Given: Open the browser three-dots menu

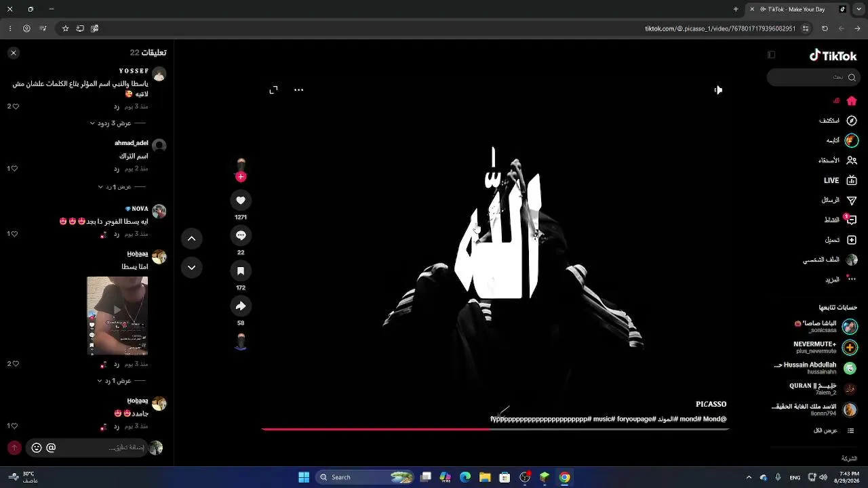Looking at the screenshot, I should click(x=9, y=28).
